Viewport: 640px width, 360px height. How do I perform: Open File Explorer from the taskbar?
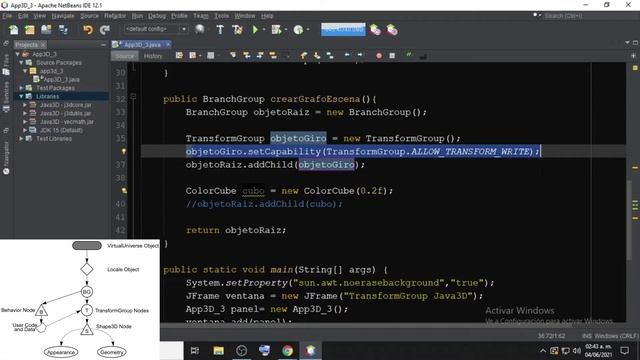pyautogui.click(x=218, y=351)
